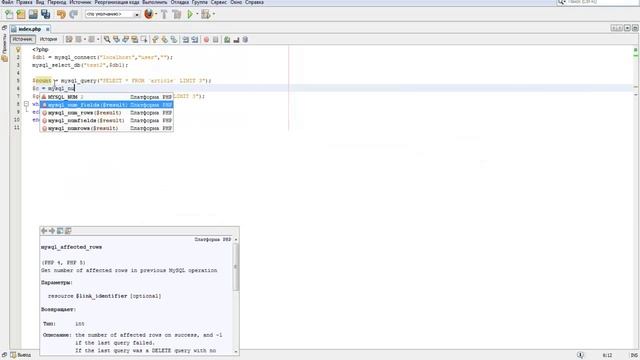Click the Find Selection magnifier icon
The height and width of the screenshot is (360, 640).
point(107,40)
